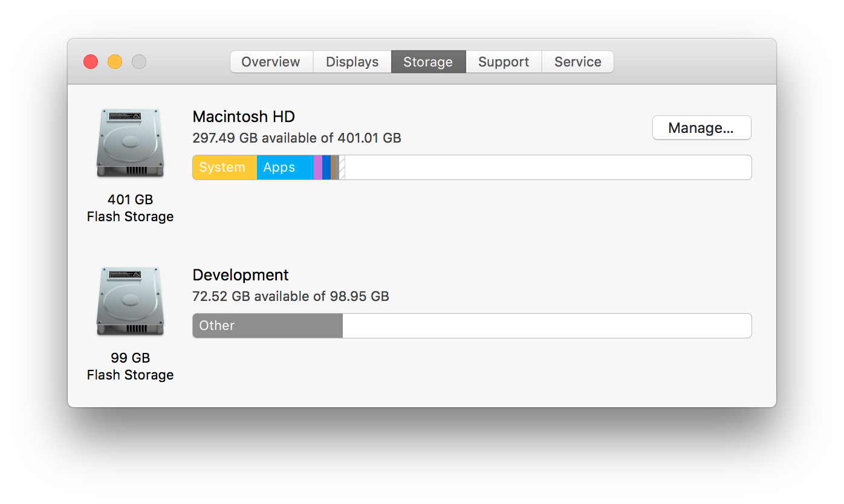Click the Development volume name
Viewport: 844px width, 504px height.
click(241, 274)
